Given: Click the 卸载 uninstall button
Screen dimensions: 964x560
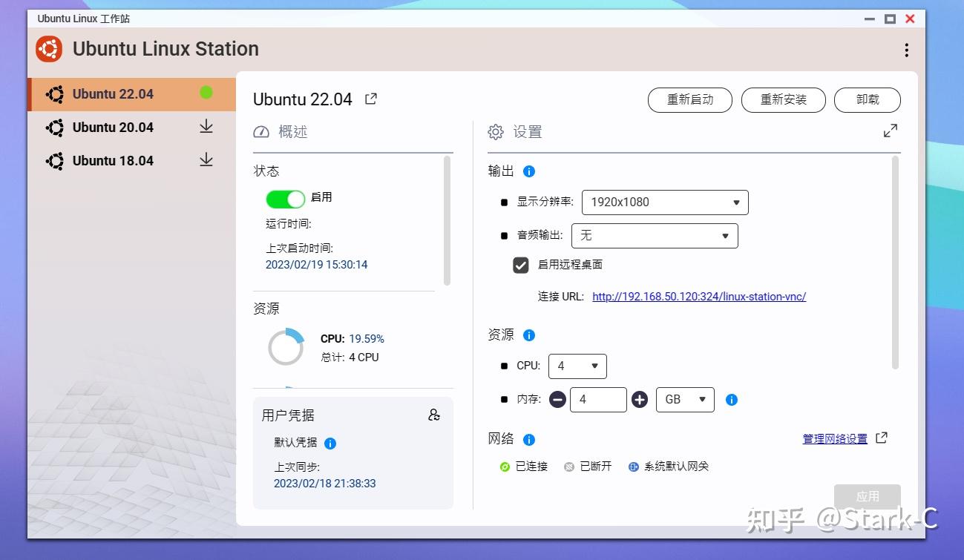Looking at the screenshot, I should pos(867,99).
